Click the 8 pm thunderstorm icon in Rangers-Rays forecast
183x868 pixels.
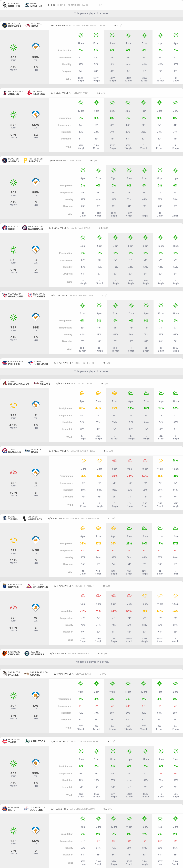tap(115, 461)
